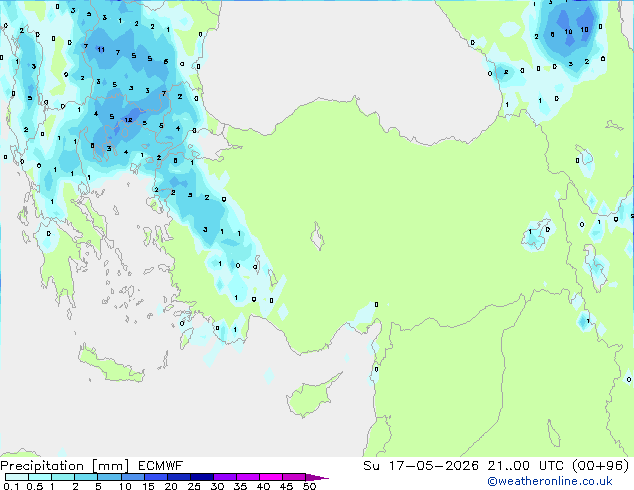Click the 0.1 mm lightest legend swatch

(17, 477)
